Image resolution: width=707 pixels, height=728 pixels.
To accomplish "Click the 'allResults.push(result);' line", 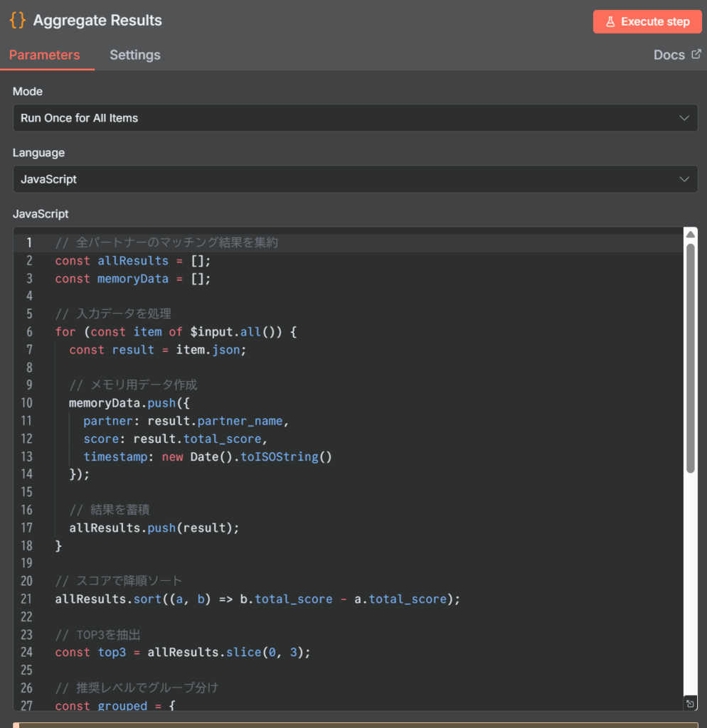I will coord(154,528).
